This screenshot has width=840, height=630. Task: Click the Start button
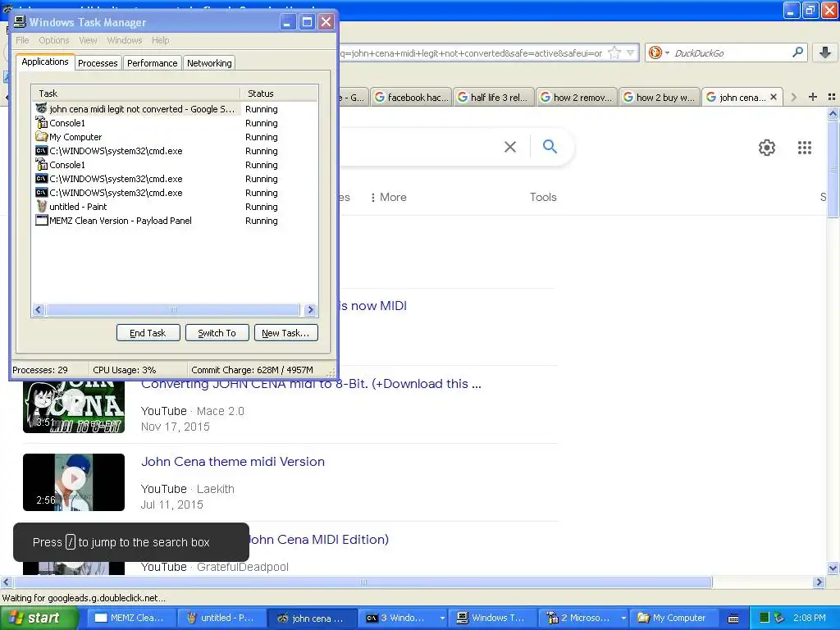click(x=38, y=618)
